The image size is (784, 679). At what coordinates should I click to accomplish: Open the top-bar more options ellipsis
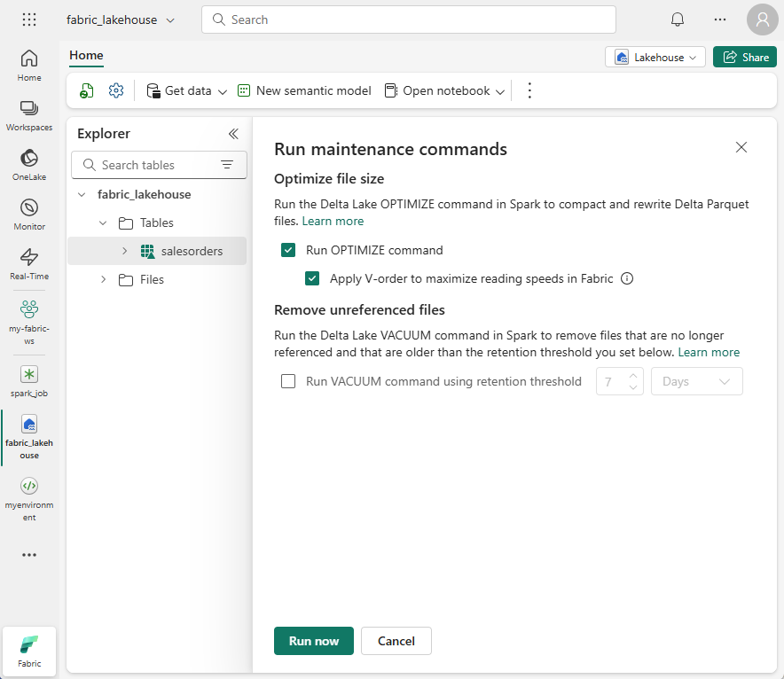pyautogui.click(x=720, y=20)
